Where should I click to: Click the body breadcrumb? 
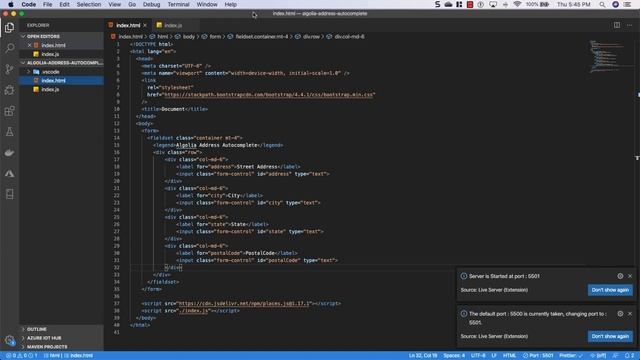pyautogui.click(x=189, y=37)
